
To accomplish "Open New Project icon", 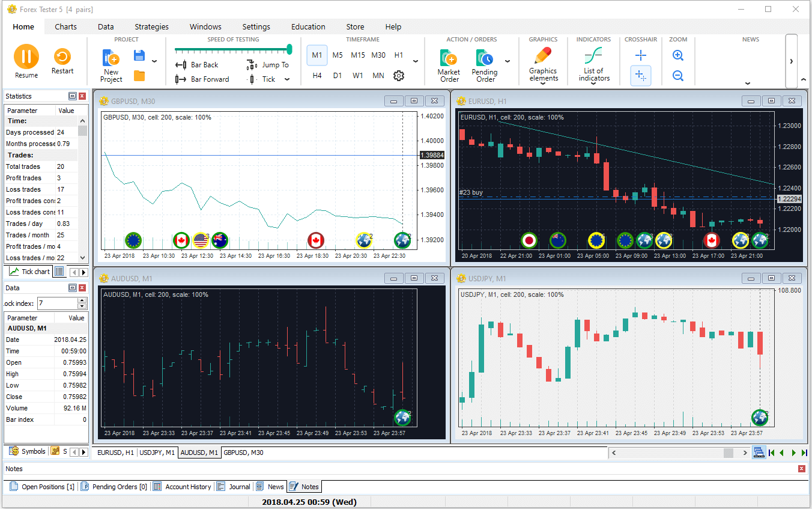I will click(x=111, y=59).
